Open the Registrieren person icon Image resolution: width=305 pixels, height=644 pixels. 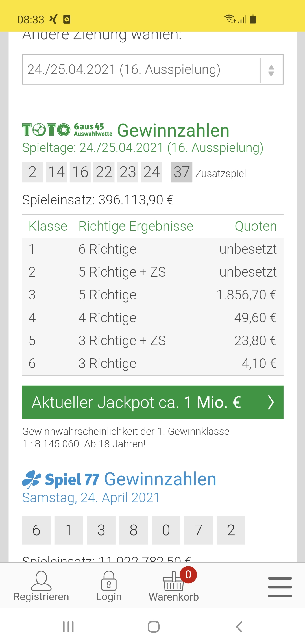(41, 581)
